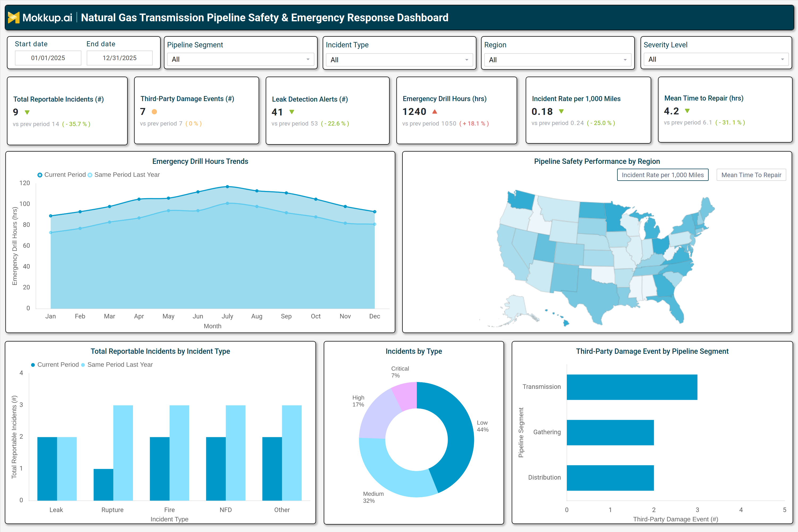The image size is (798, 532).
Task: Click the (-31.1%) change text
Action: click(x=730, y=122)
